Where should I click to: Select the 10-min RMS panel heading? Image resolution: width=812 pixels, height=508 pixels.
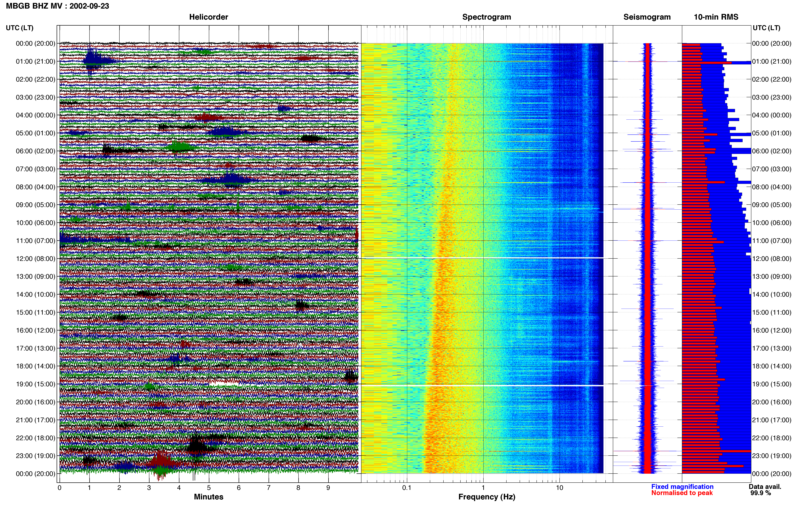pos(716,17)
